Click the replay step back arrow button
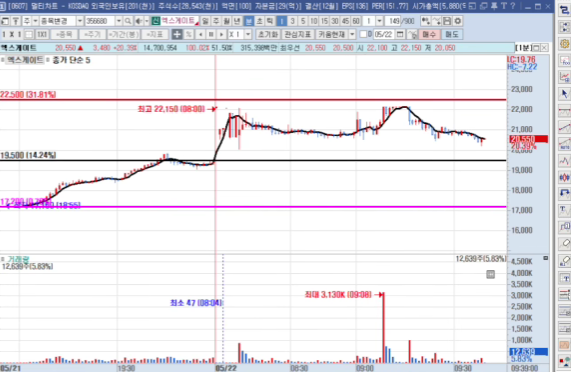 click(x=200, y=35)
